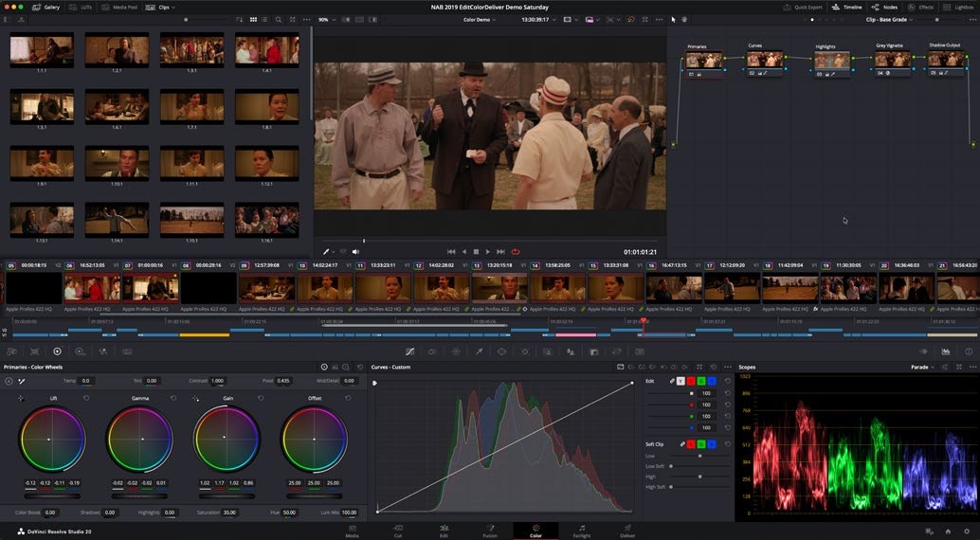This screenshot has width=980, height=540.
Task: Open the Info palette icon
Action: tap(969, 351)
